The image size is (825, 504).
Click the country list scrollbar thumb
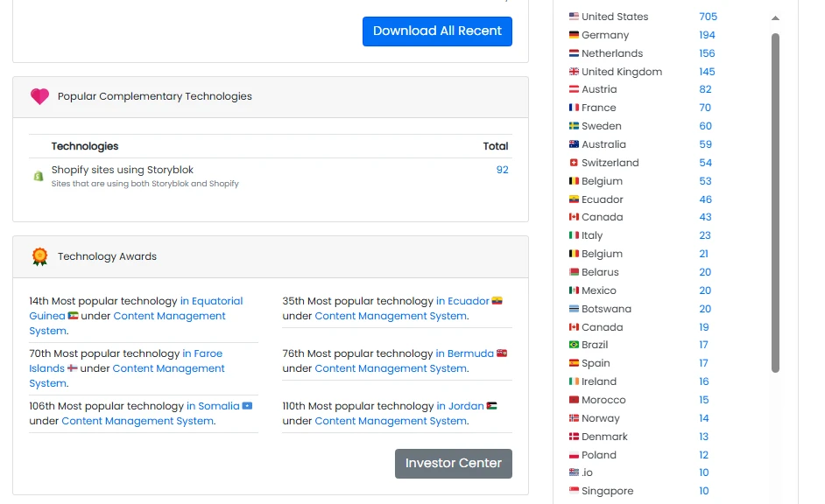[775, 201]
